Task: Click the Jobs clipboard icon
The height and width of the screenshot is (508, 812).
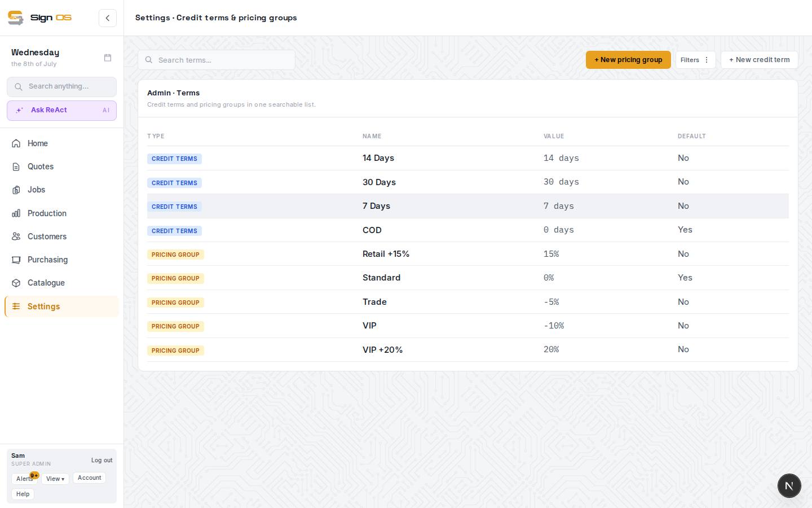Action: tap(16, 190)
